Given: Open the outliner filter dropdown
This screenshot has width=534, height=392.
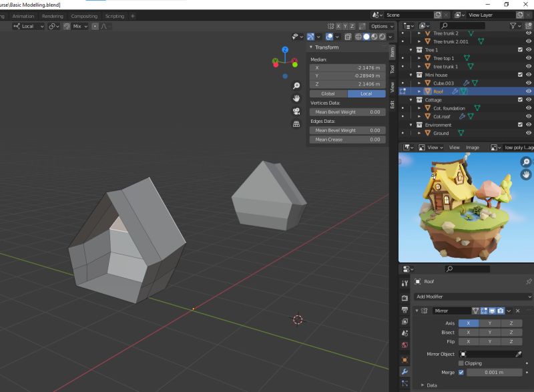Looking at the screenshot, I should click(x=515, y=25).
